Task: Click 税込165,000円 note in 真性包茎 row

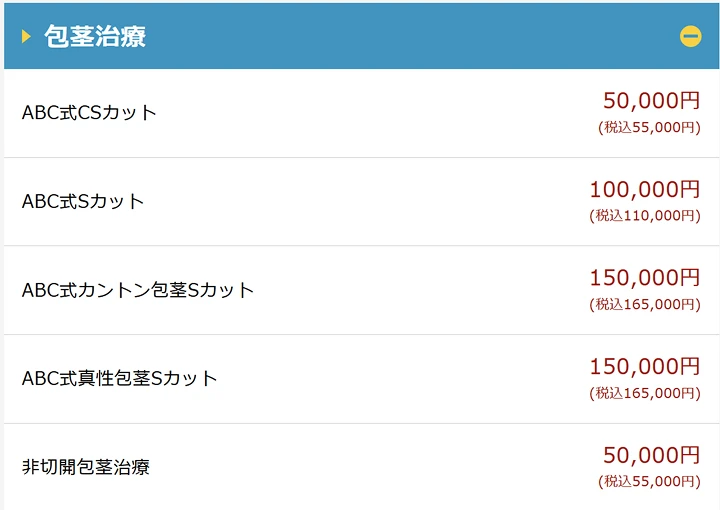Action: pyautogui.click(x=644, y=393)
